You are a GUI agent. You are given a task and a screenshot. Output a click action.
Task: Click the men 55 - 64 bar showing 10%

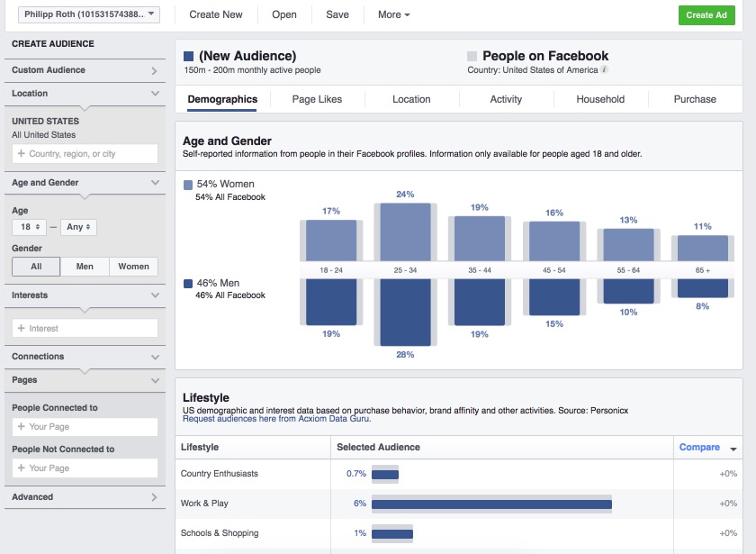coord(629,291)
